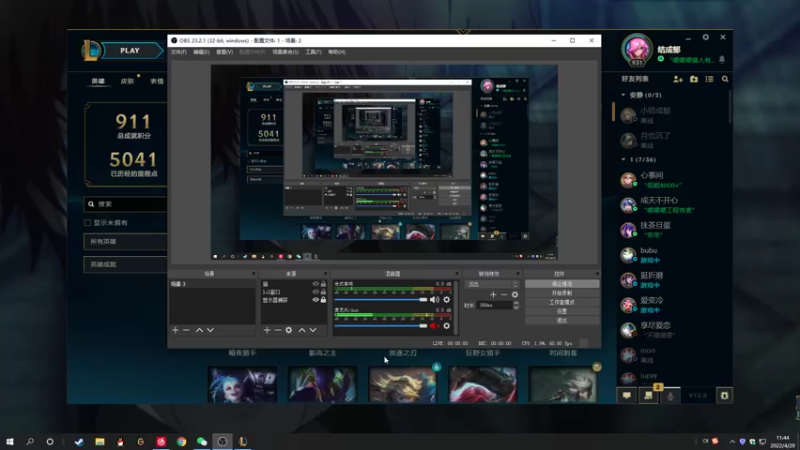
Task: Add a transition with plus icon
Action: 493,294
